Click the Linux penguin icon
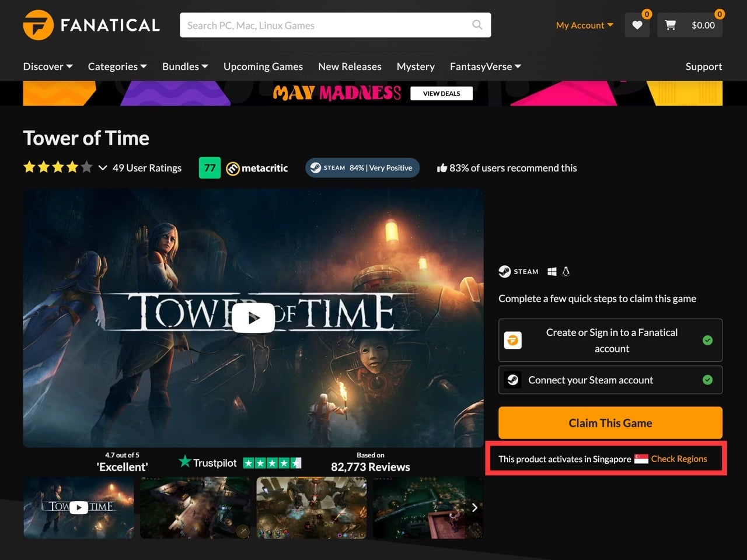The width and height of the screenshot is (747, 560). (x=566, y=271)
